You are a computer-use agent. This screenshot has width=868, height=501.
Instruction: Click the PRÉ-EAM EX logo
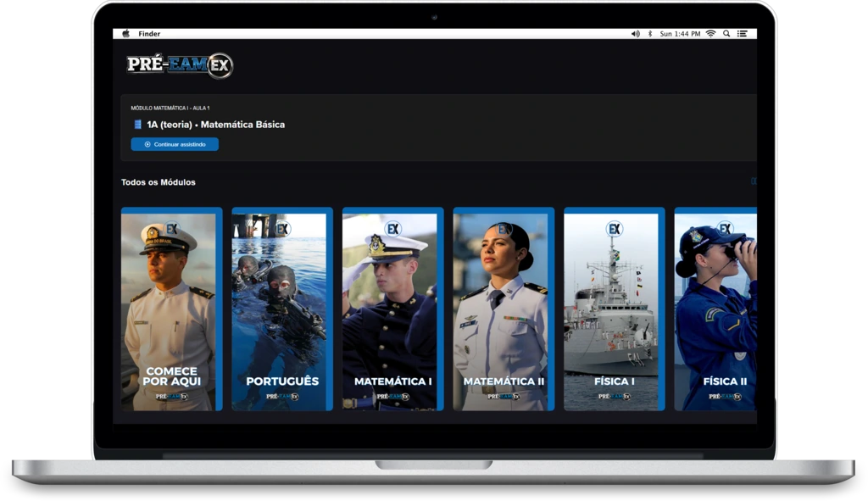pyautogui.click(x=179, y=65)
